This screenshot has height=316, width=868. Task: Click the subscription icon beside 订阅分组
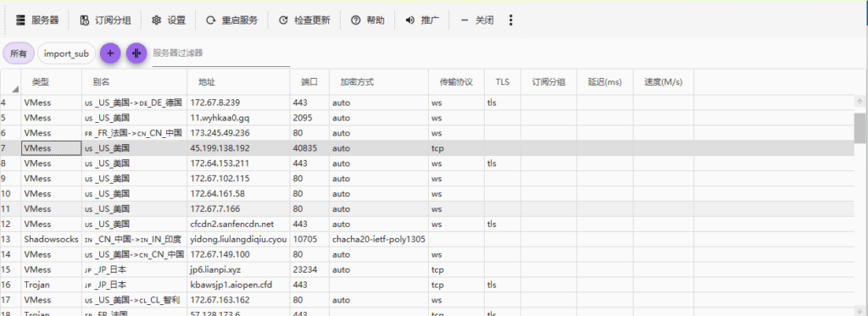pos(84,20)
